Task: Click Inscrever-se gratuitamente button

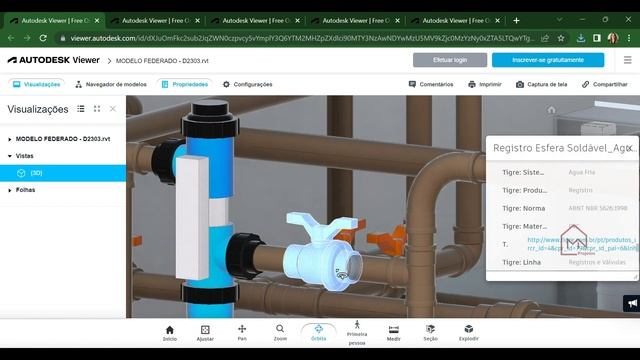Action: pyautogui.click(x=548, y=60)
